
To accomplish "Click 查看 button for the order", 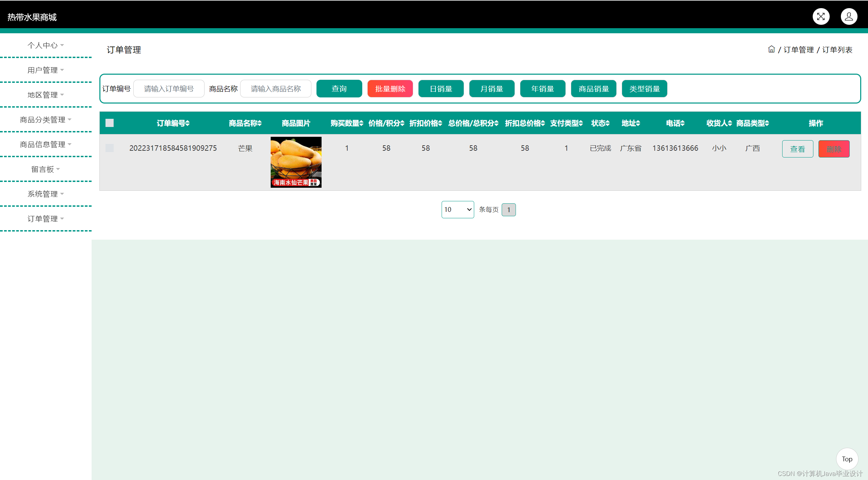I will click(x=797, y=149).
